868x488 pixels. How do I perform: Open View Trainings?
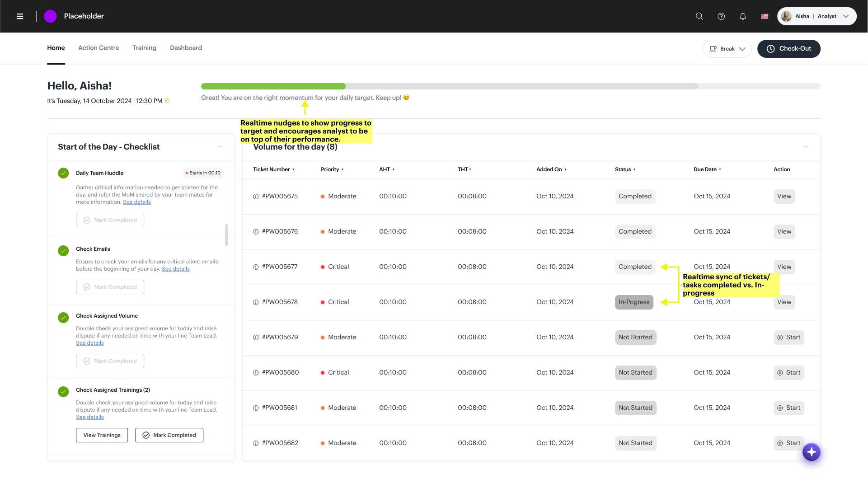coord(102,435)
